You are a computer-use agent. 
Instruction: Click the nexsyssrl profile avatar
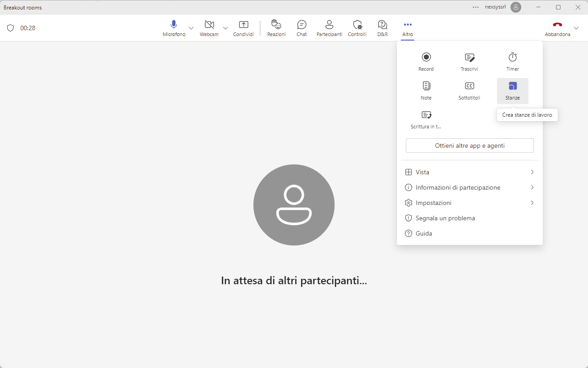pyautogui.click(x=516, y=7)
